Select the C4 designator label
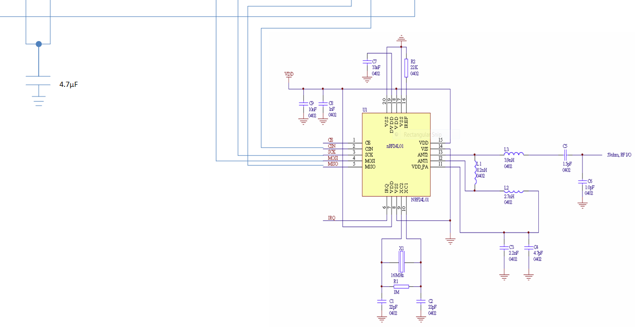The width and height of the screenshot is (644, 327). 536,247
